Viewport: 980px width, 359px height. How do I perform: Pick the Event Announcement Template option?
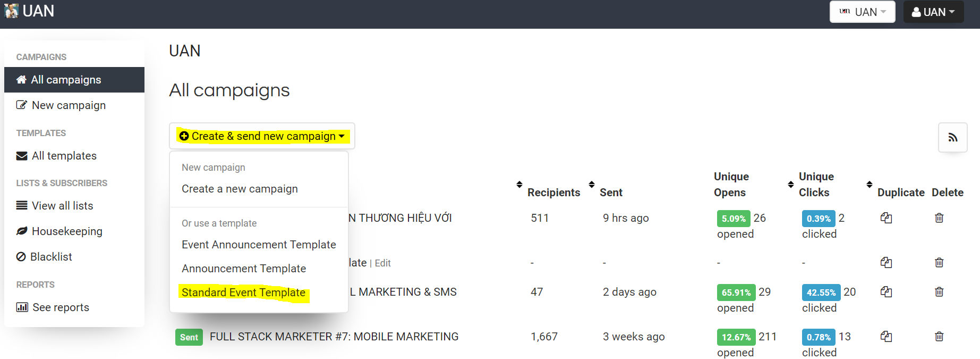tap(259, 245)
